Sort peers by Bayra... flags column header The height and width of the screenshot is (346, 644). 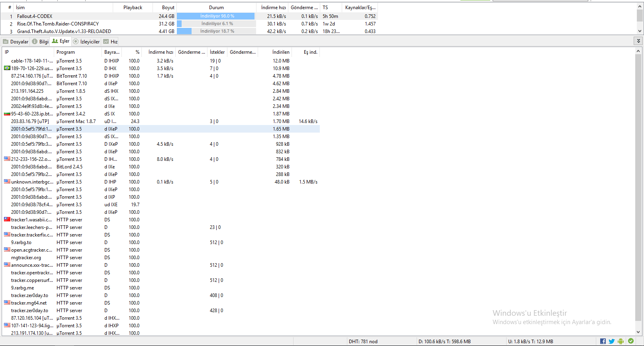112,52
